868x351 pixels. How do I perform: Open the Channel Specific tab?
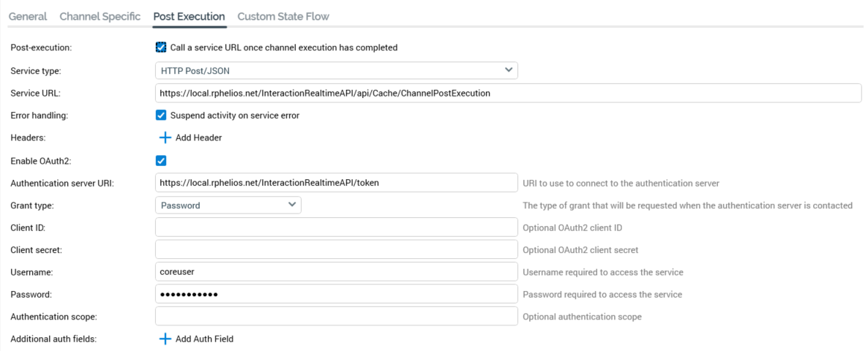[100, 16]
